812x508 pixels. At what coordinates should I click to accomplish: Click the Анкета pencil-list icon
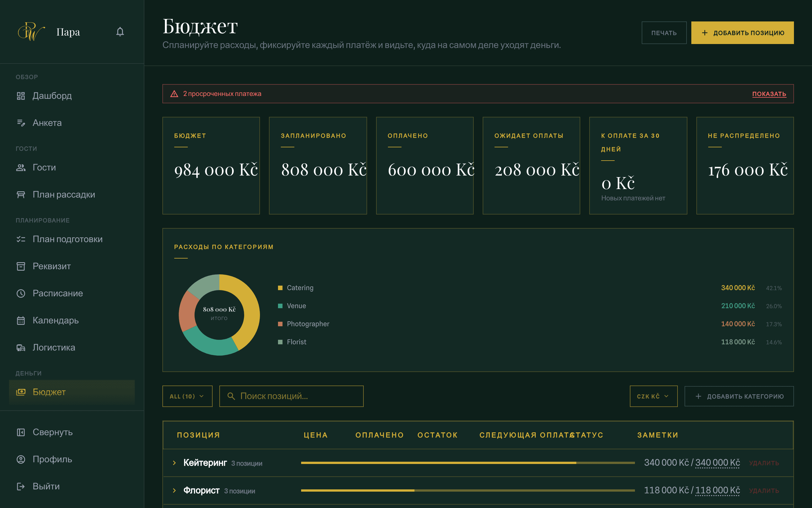click(21, 123)
